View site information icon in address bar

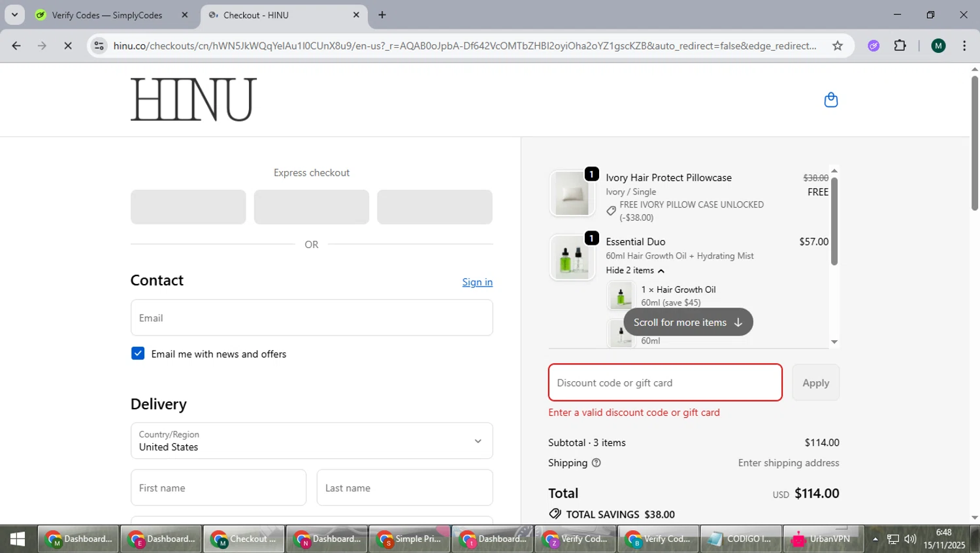99,46
